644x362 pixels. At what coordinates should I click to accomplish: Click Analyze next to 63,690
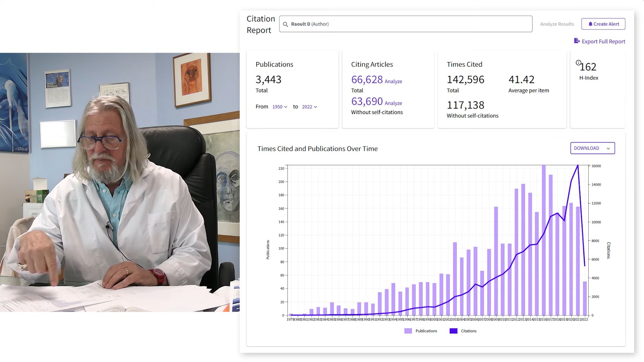coord(393,103)
